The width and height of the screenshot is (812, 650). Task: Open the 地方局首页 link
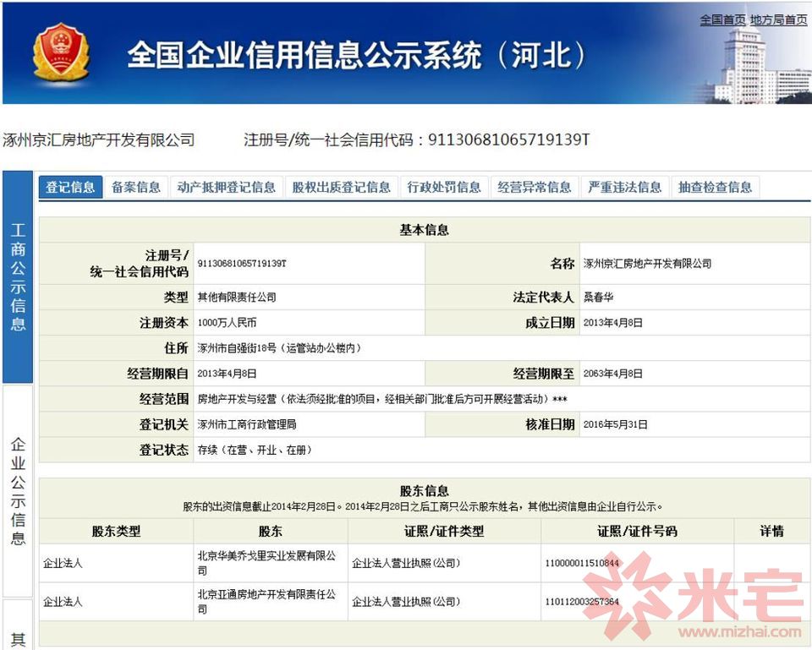pyautogui.click(x=779, y=20)
